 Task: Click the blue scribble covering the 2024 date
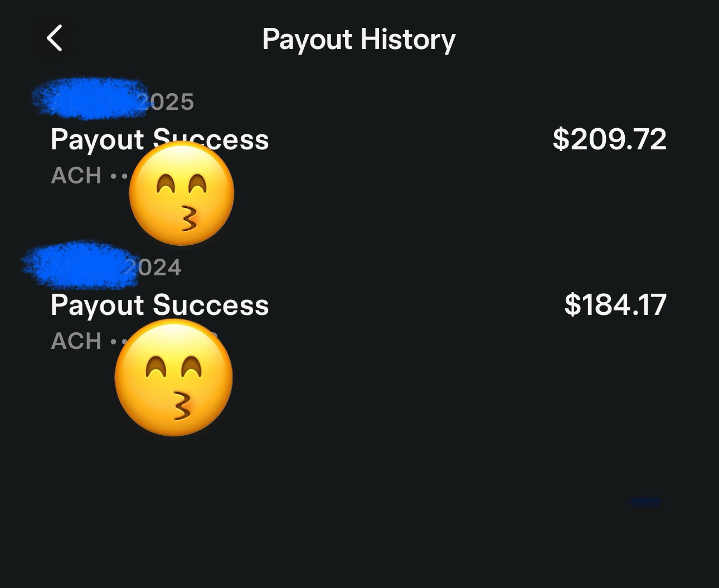[x=79, y=265]
